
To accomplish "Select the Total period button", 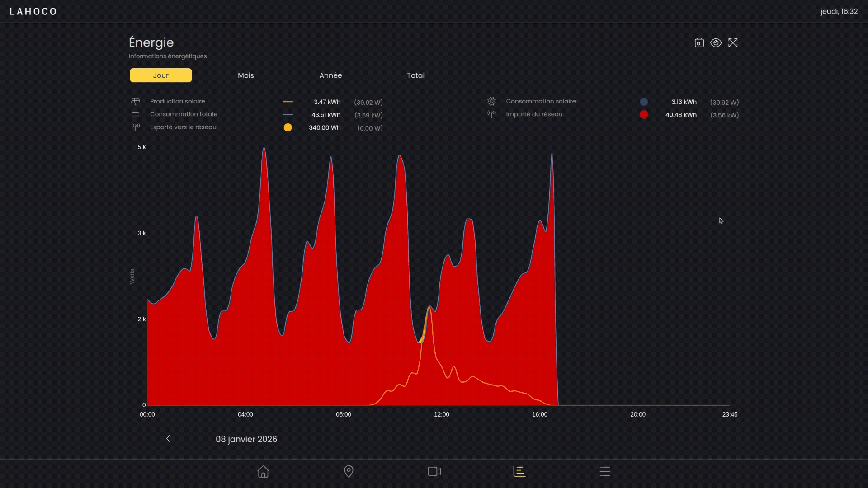I will pos(415,75).
